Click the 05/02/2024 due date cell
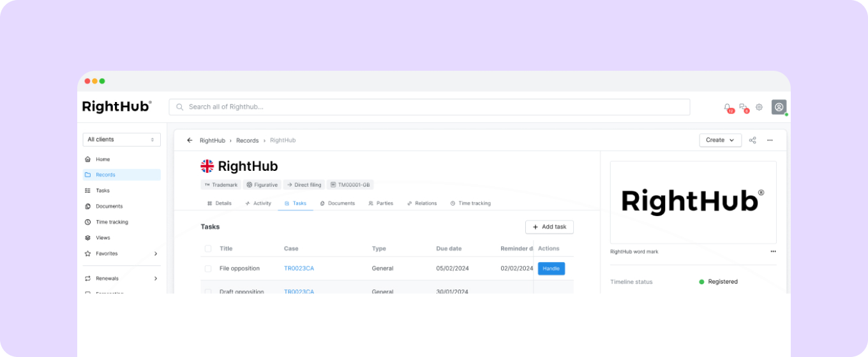The height and width of the screenshot is (357, 868). click(x=453, y=268)
